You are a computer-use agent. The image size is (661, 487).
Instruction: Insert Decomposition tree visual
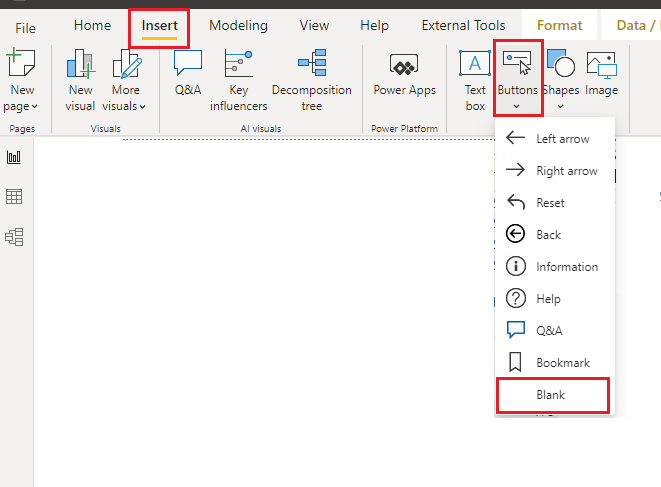click(x=312, y=80)
